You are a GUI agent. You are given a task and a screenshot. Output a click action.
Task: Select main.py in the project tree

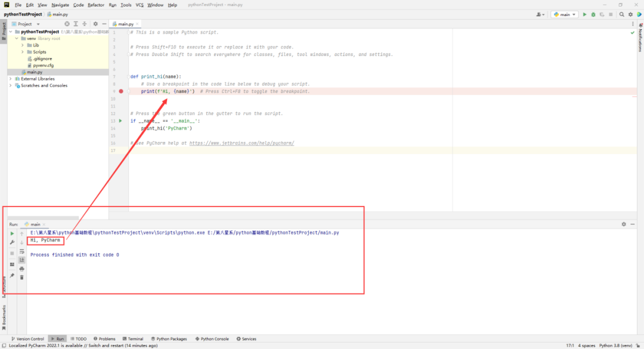point(32,72)
